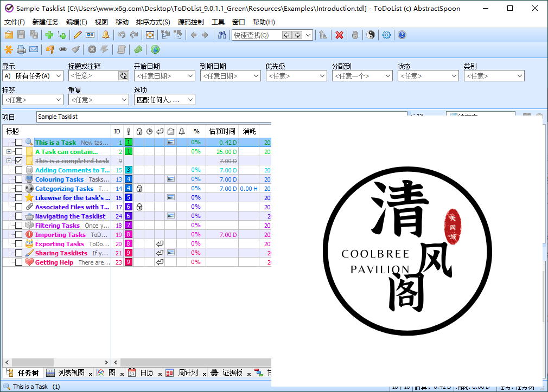Click the yin-yang theme toolbar icon
The height and width of the screenshot is (392, 548).
371,35
